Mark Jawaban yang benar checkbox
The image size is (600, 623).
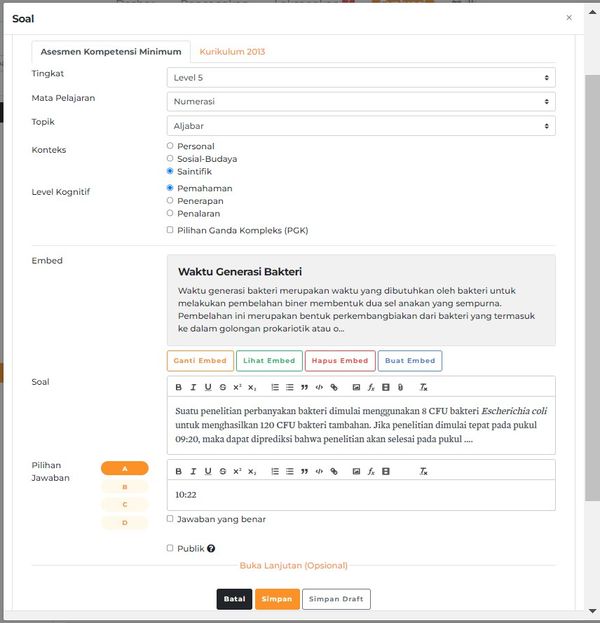pos(170,519)
